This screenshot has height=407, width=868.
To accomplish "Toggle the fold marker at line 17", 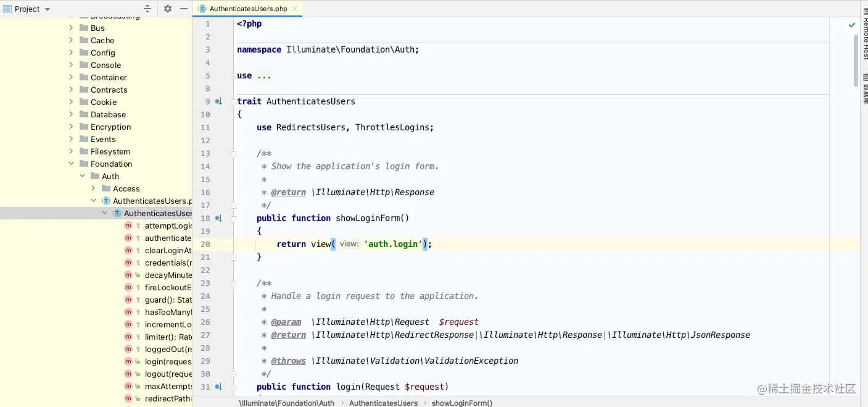I will [x=234, y=205].
